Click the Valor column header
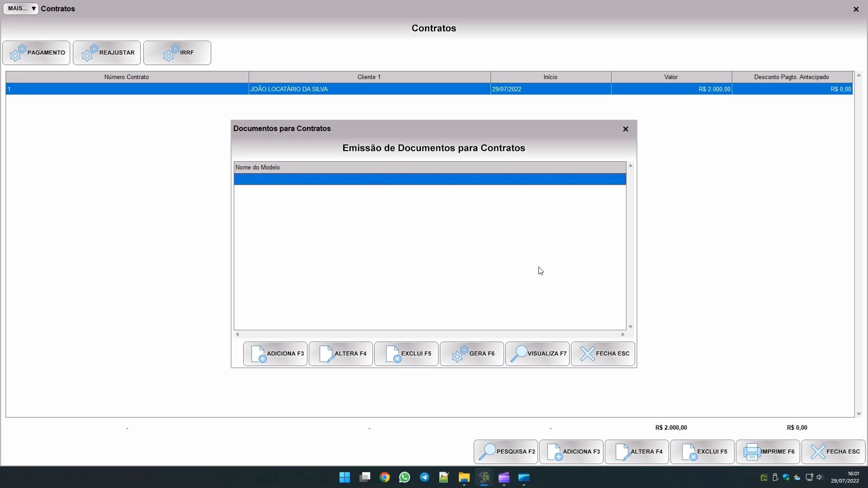The image size is (868, 488). coord(671,77)
